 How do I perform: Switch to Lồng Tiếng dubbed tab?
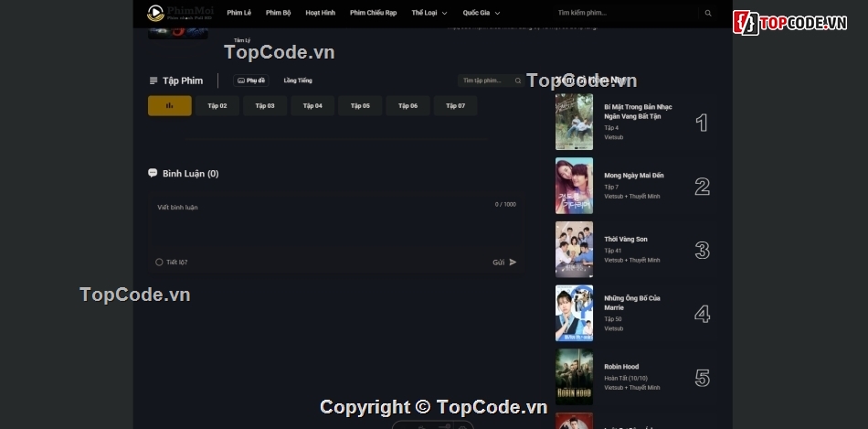click(x=298, y=80)
